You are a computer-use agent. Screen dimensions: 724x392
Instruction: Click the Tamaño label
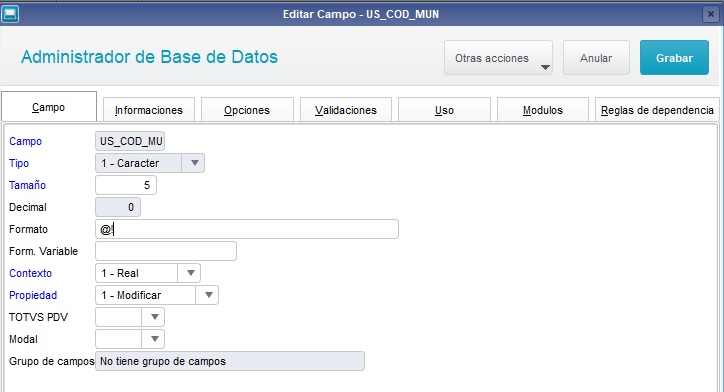[28, 185]
